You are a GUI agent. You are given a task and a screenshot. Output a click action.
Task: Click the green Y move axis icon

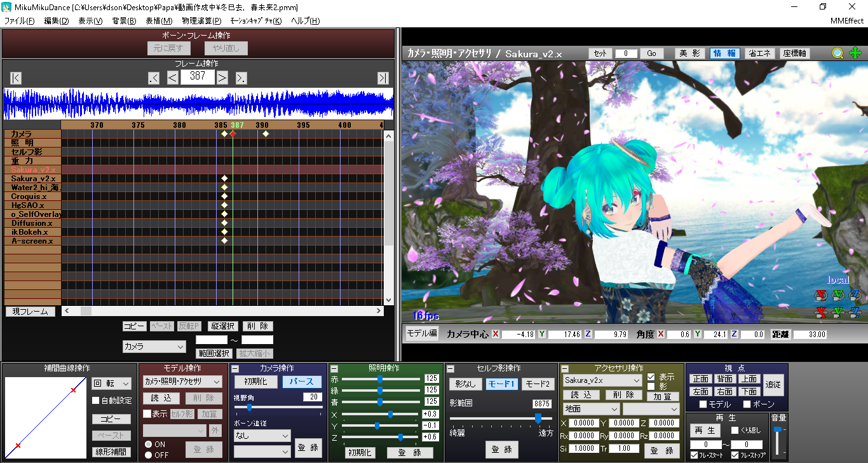[838, 312]
